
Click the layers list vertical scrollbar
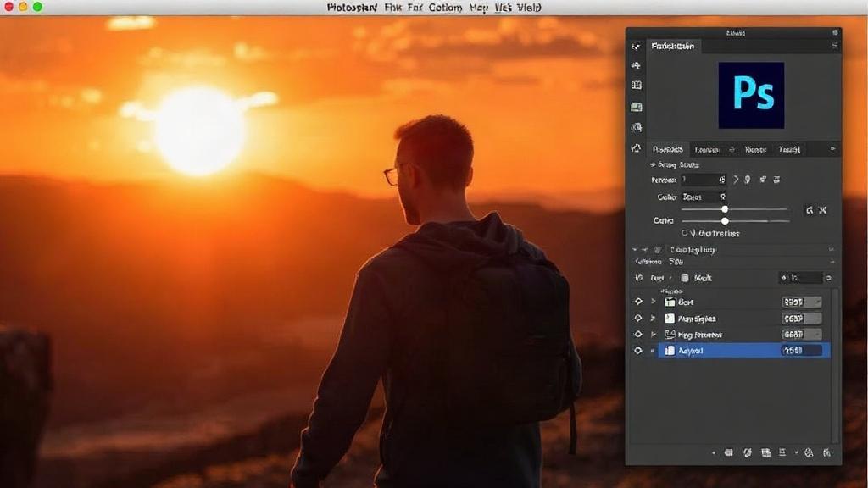click(835, 365)
